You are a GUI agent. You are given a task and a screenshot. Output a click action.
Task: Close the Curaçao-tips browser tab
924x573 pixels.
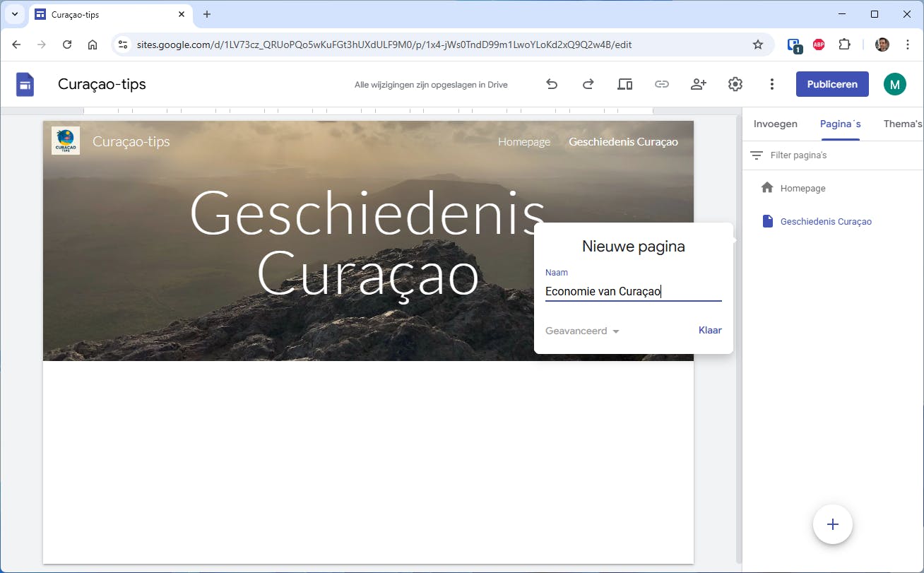[x=182, y=14]
